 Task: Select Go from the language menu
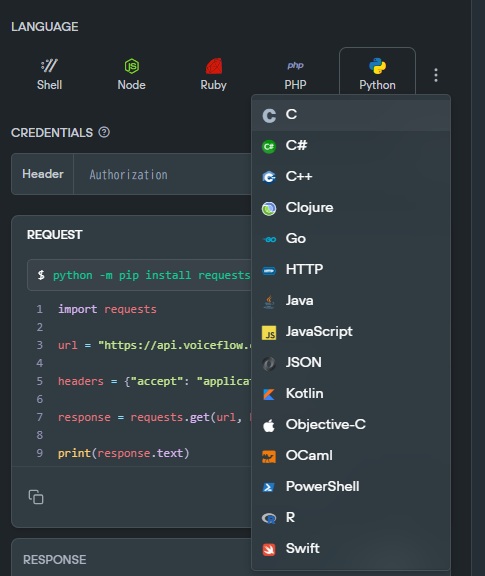[351, 239]
